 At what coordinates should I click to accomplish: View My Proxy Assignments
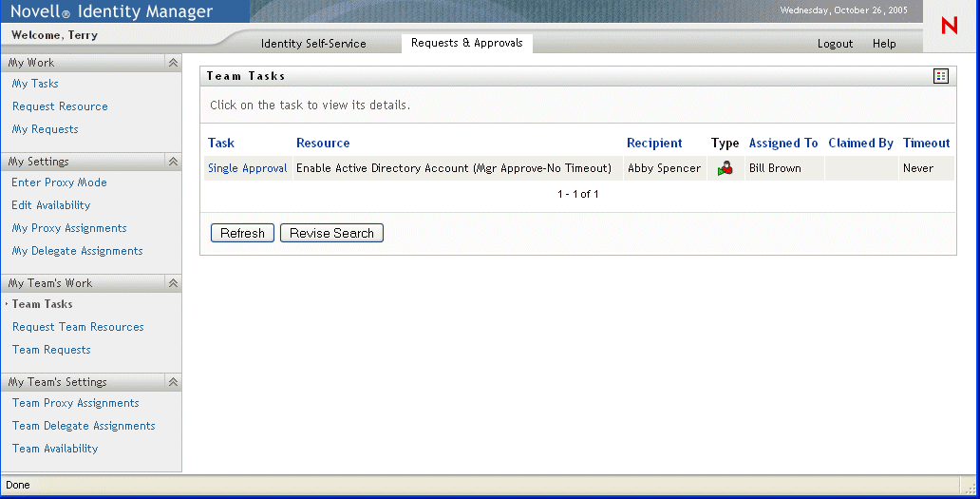click(69, 228)
